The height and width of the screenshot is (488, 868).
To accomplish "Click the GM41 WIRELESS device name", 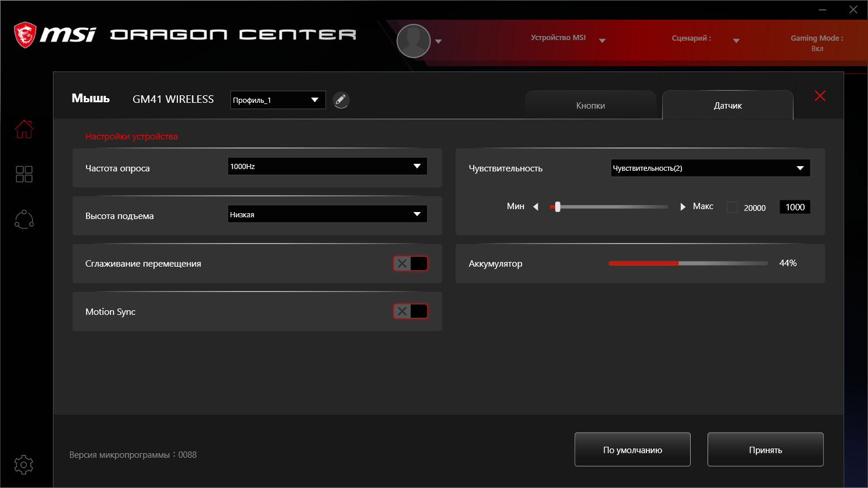I will point(173,99).
